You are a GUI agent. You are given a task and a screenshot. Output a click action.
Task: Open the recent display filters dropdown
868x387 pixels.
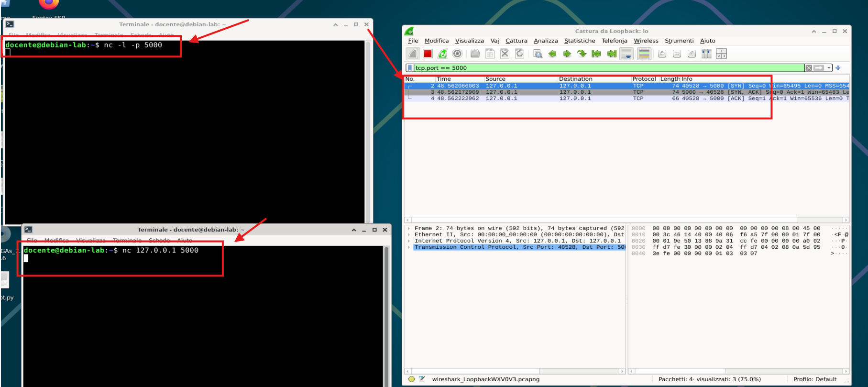(829, 68)
